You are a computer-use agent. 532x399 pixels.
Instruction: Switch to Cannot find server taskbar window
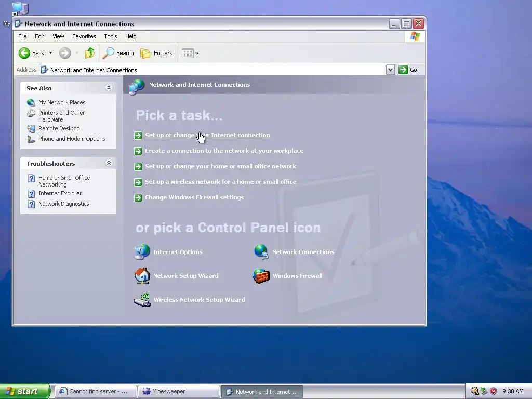[96, 391]
